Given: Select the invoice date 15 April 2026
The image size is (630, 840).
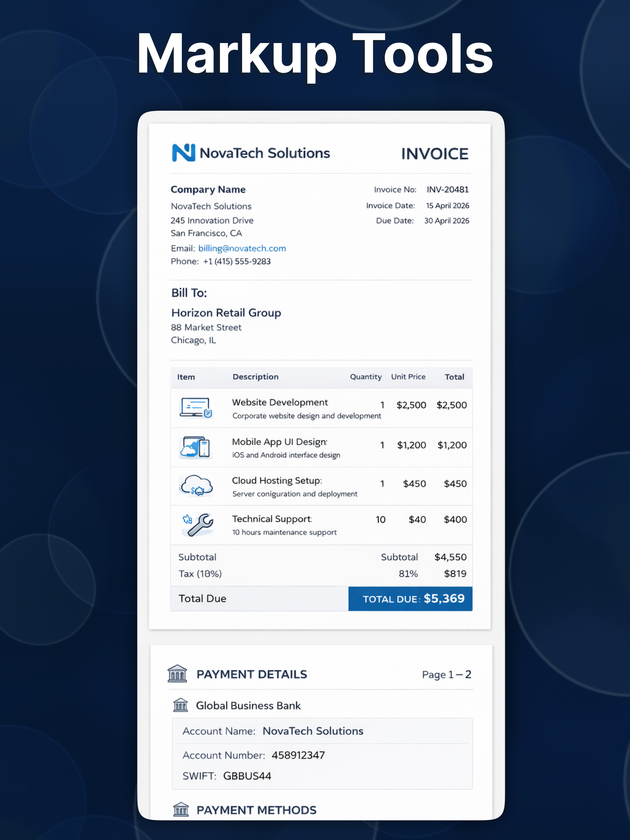Looking at the screenshot, I should pyautogui.click(x=448, y=205).
